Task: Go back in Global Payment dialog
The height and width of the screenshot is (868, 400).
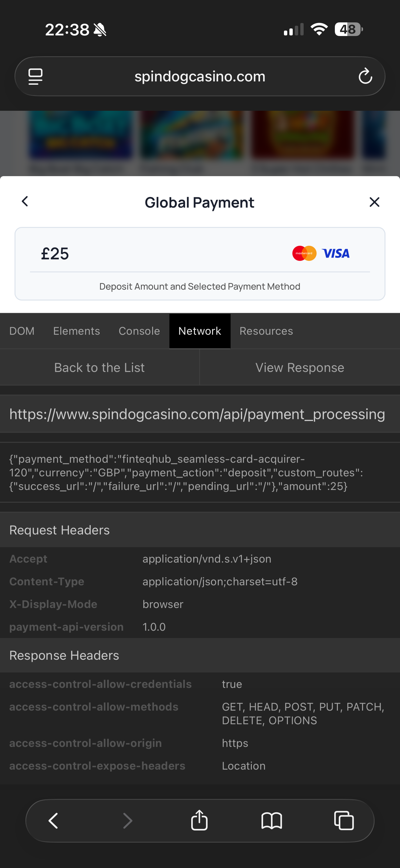Action: 25,202
